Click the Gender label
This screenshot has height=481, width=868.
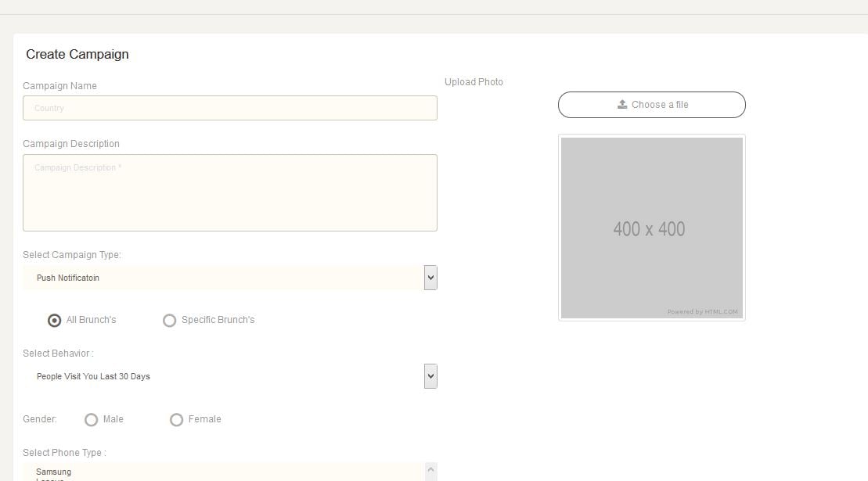click(40, 419)
